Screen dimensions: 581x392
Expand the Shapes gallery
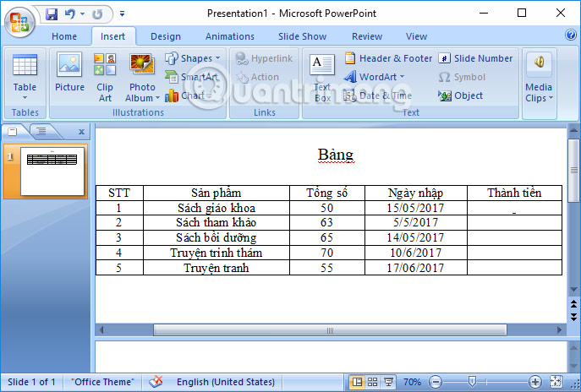(x=193, y=58)
